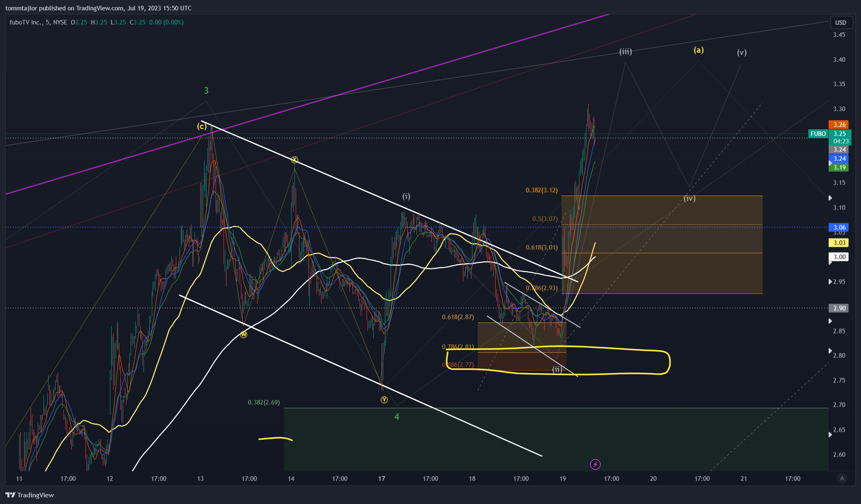861x504 pixels.
Task: Click the 3.26 orange price label
Action: point(839,125)
